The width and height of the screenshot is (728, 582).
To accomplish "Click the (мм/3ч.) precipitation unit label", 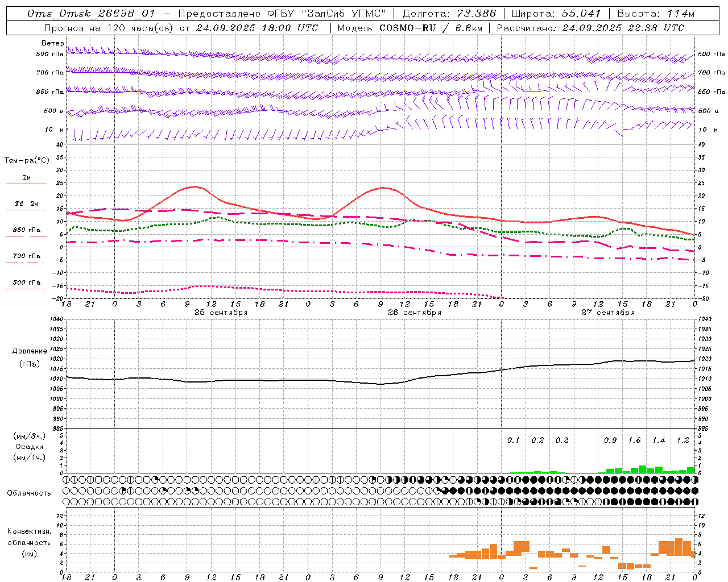I will click(x=29, y=436).
